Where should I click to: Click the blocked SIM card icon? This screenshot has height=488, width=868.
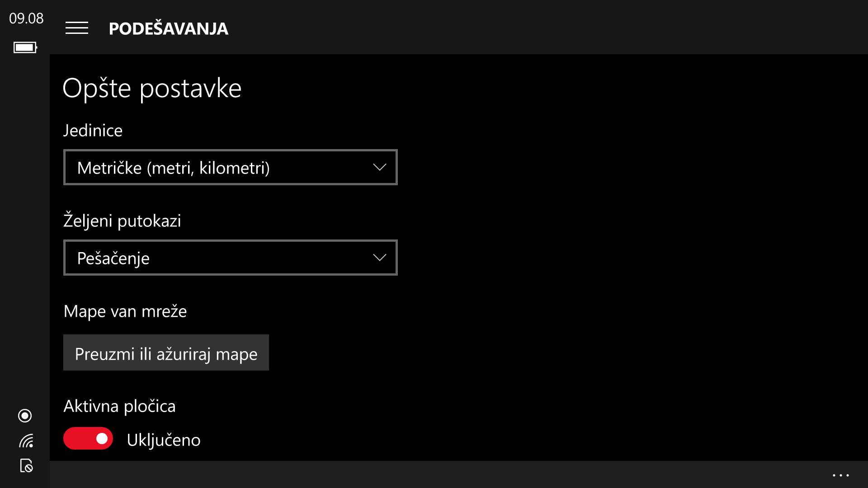tap(26, 465)
